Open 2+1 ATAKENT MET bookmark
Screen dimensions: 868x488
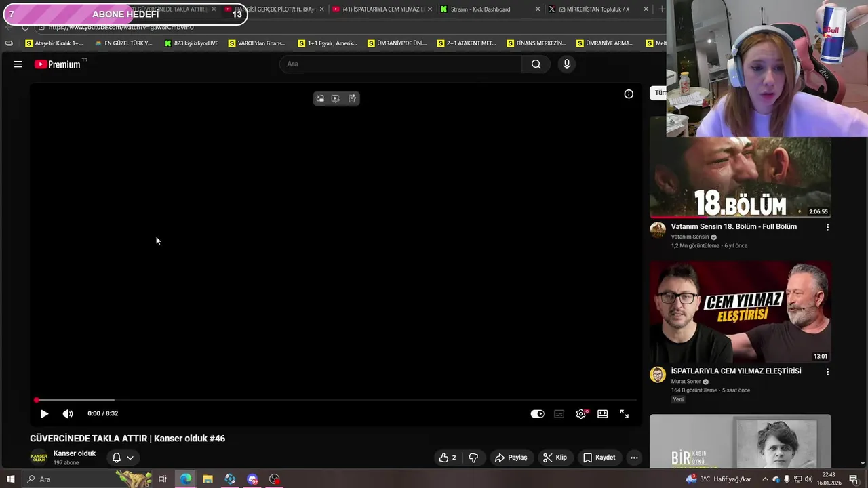467,43
